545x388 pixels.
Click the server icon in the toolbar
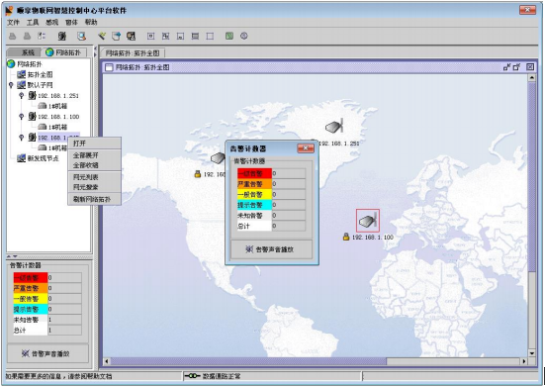[x=62, y=36]
